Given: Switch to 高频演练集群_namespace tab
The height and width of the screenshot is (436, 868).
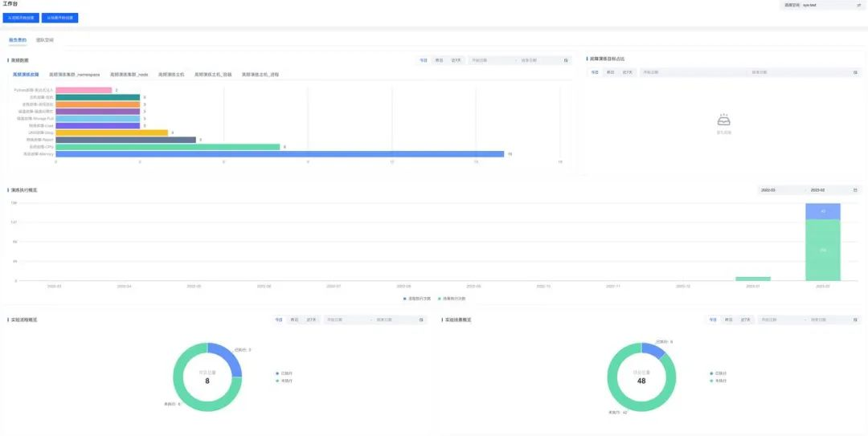Looking at the screenshot, I should 75,74.
